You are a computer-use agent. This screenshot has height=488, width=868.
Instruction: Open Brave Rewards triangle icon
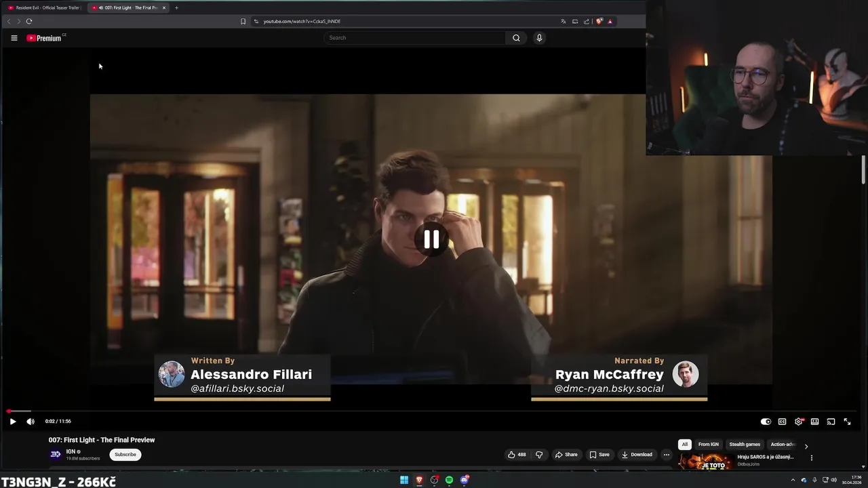click(610, 21)
